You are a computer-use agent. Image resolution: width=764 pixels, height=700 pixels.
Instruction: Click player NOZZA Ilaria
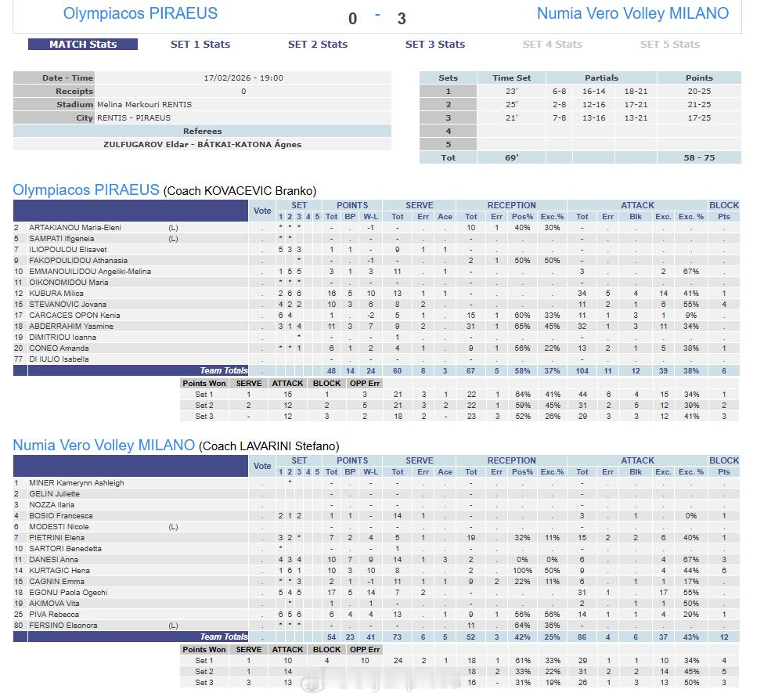coord(52,504)
